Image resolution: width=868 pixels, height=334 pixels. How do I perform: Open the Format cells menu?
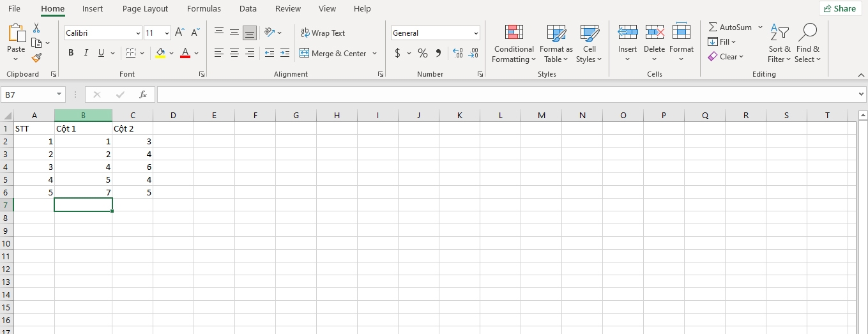click(x=681, y=44)
